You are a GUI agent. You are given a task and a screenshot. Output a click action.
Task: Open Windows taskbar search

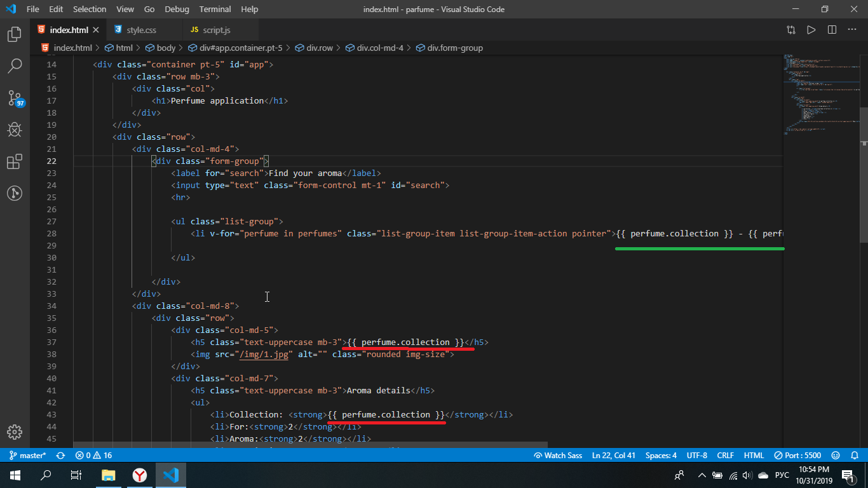[46, 475]
